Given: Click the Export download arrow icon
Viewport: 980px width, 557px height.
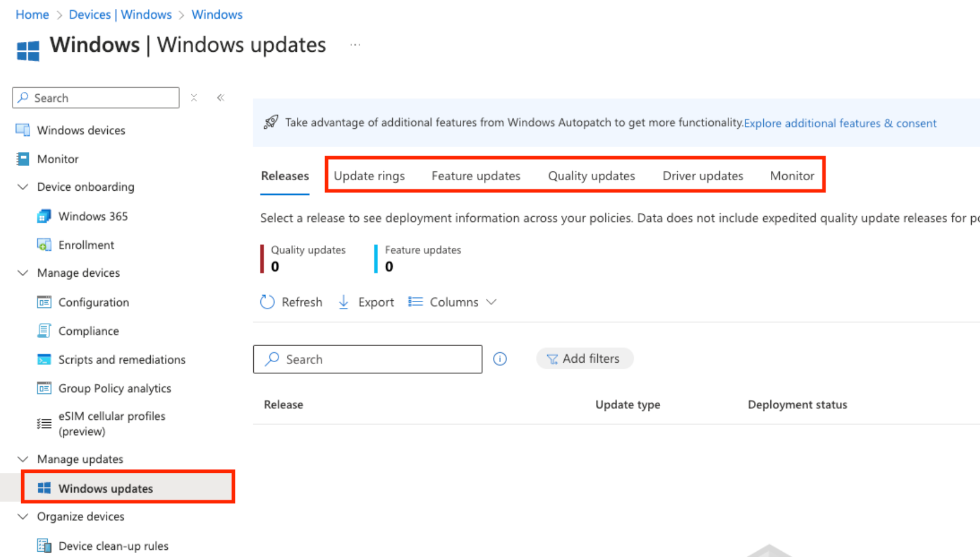Looking at the screenshot, I should (343, 302).
